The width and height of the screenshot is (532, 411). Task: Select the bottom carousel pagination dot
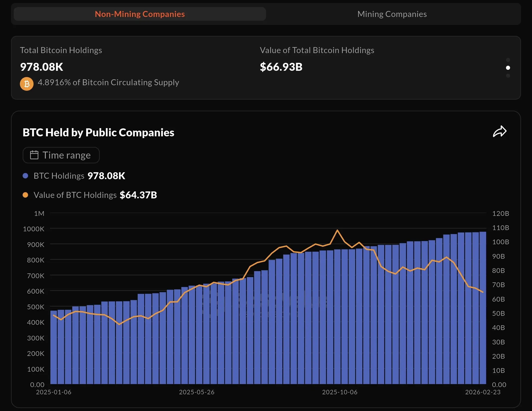(508, 76)
